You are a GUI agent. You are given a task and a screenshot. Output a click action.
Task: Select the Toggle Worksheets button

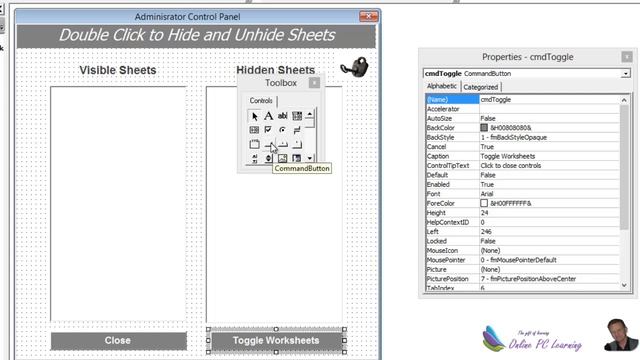click(276, 340)
